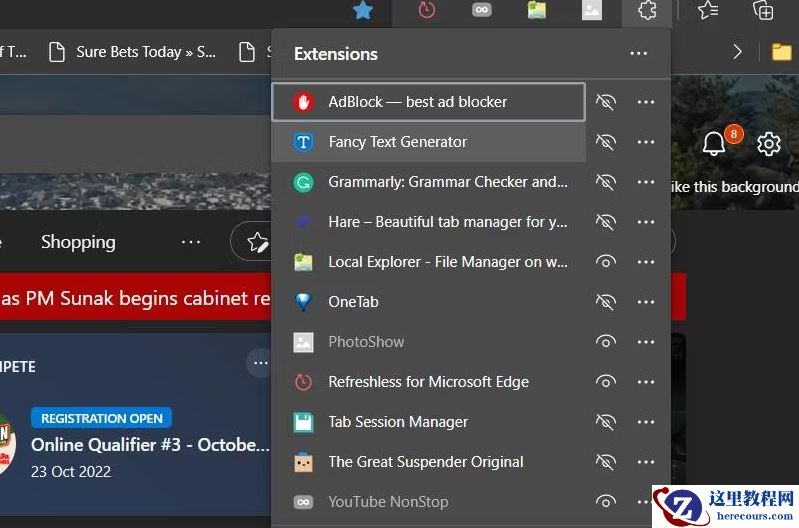Open more actions for Grammarly

[646, 182]
